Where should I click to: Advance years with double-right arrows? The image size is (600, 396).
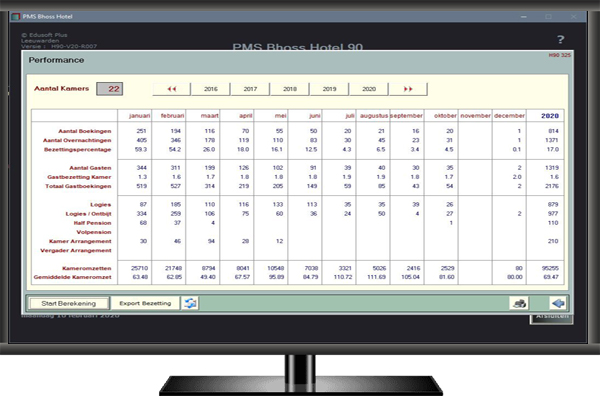pos(408,89)
